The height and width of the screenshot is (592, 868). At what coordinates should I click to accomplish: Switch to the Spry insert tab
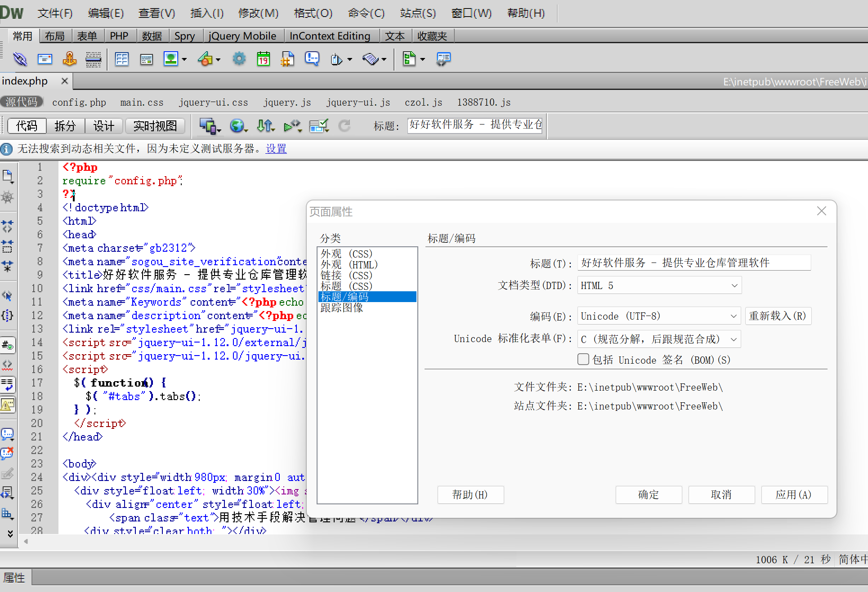pos(184,36)
